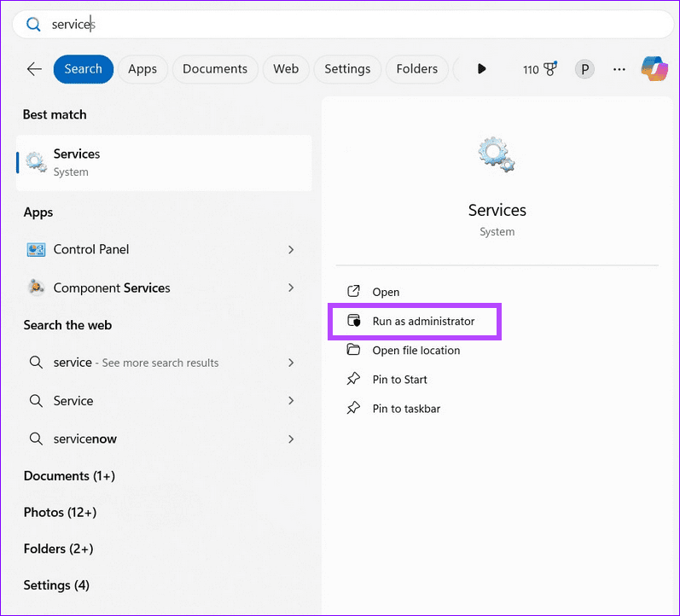Expand 'Service' suggestion chevron
Image resolution: width=680 pixels, height=616 pixels.
(x=291, y=400)
